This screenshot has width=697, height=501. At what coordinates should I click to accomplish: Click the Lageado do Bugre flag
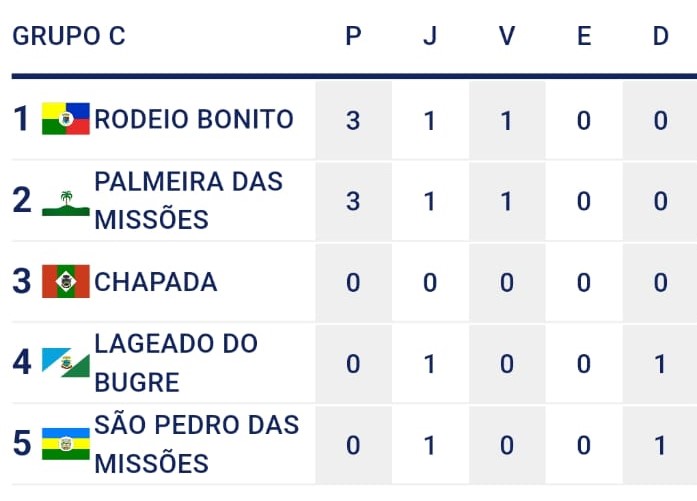(66, 363)
